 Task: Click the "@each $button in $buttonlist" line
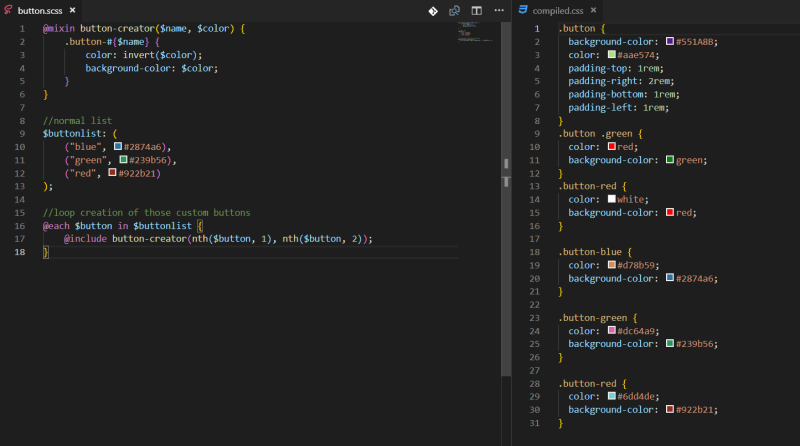coord(122,226)
